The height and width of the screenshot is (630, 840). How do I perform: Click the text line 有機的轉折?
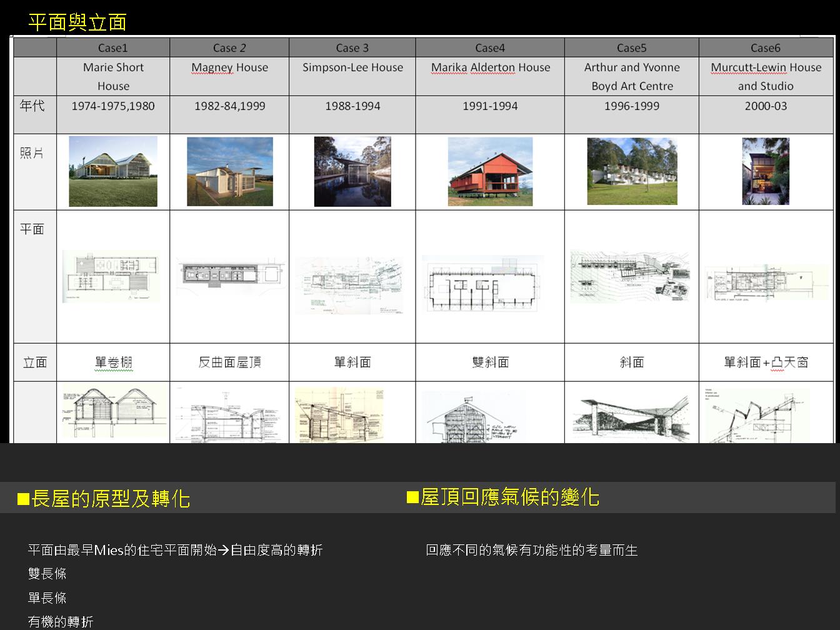[61, 621]
